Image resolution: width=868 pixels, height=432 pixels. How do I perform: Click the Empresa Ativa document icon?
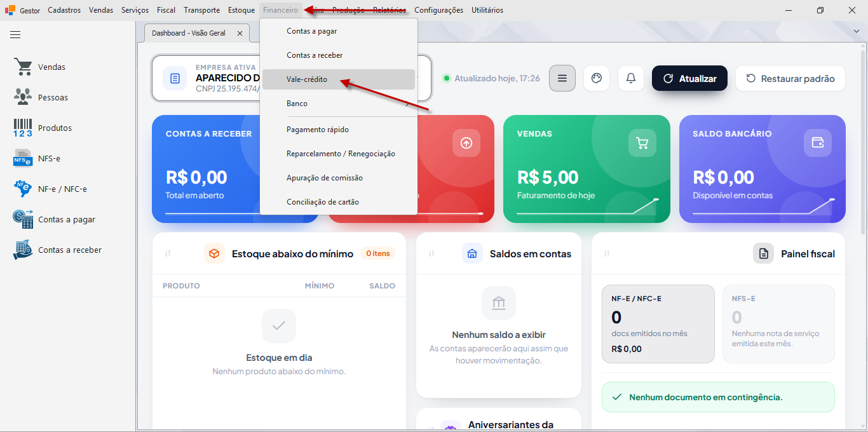(175, 78)
